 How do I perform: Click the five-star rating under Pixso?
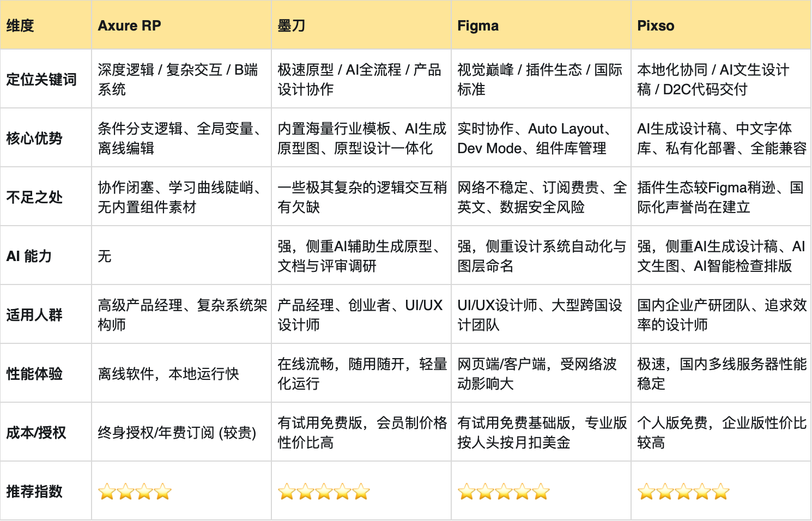[683, 492]
